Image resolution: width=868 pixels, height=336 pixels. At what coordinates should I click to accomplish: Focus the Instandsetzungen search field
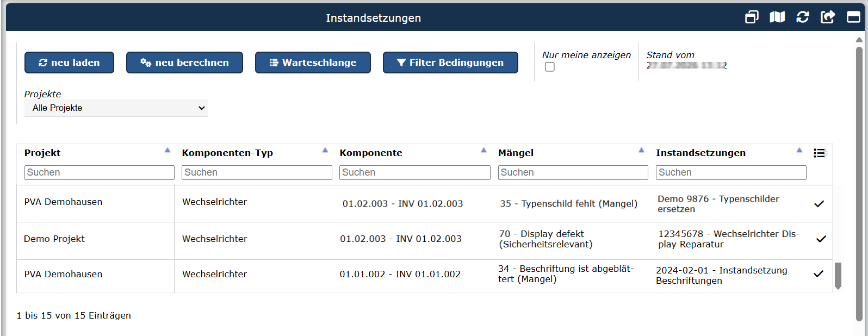click(x=731, y=172)
